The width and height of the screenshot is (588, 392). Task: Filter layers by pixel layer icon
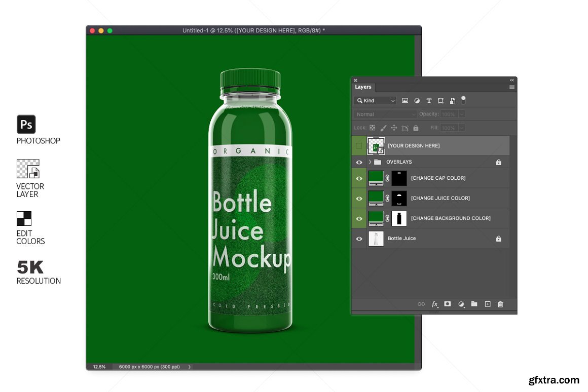405,101
